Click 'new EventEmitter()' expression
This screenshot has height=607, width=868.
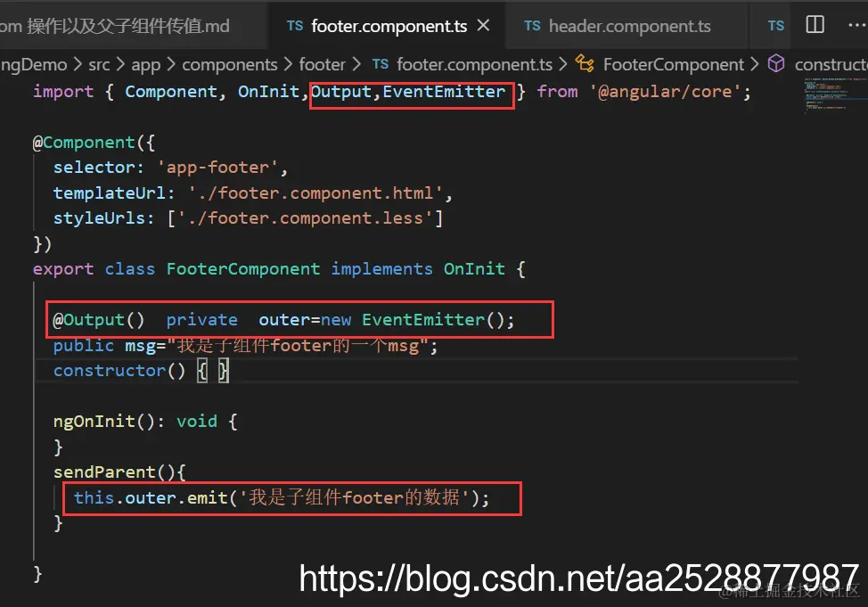coord(413,320)
